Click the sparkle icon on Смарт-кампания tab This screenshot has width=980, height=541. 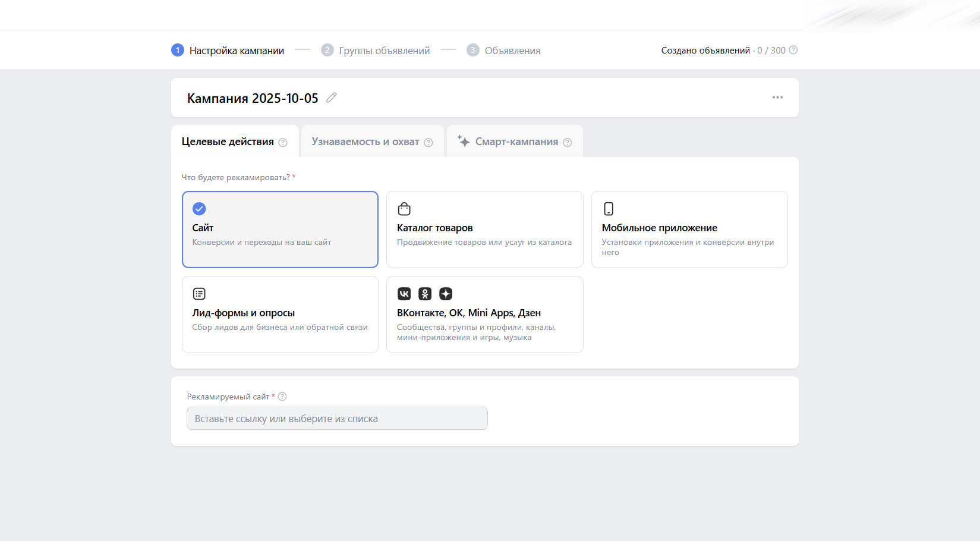point(464,141)
